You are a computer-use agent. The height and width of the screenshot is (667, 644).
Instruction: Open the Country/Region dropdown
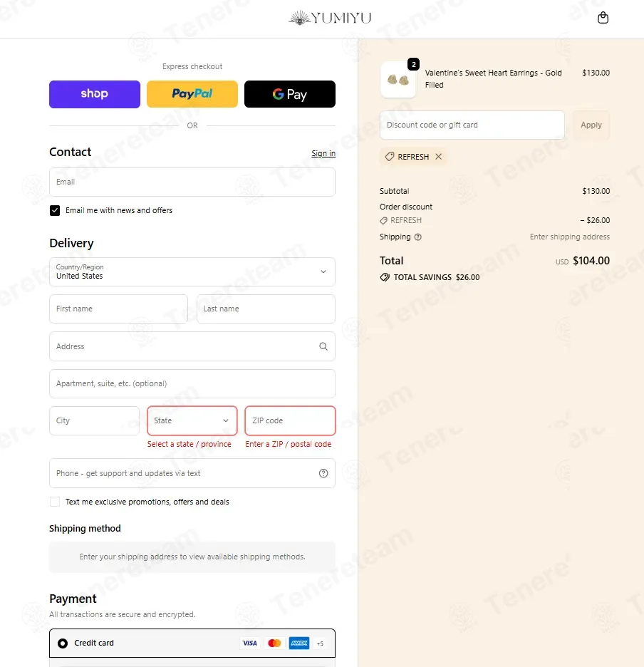tap(192, 272)
